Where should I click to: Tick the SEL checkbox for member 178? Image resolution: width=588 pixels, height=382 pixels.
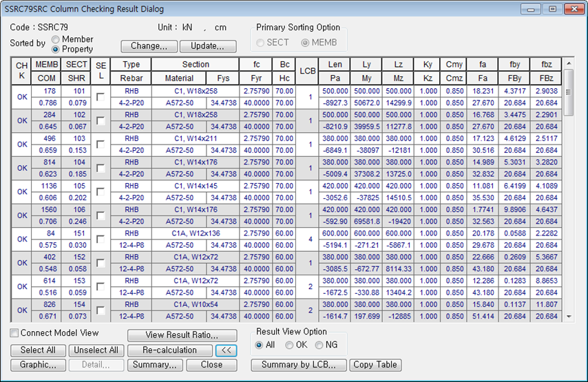pos(101,97)
